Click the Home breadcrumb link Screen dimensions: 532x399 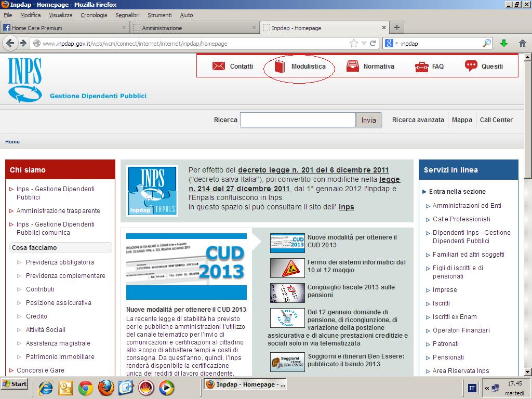click(x=12, y=141)
